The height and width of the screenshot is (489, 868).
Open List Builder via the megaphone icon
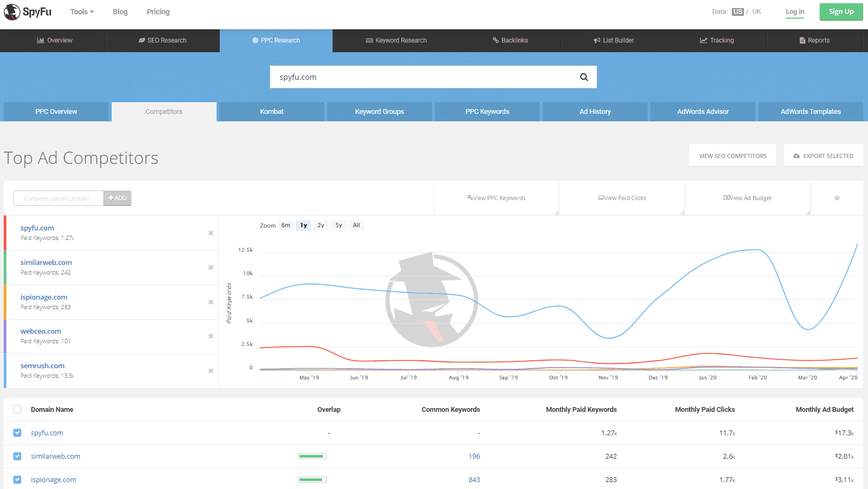pos(596,40)
